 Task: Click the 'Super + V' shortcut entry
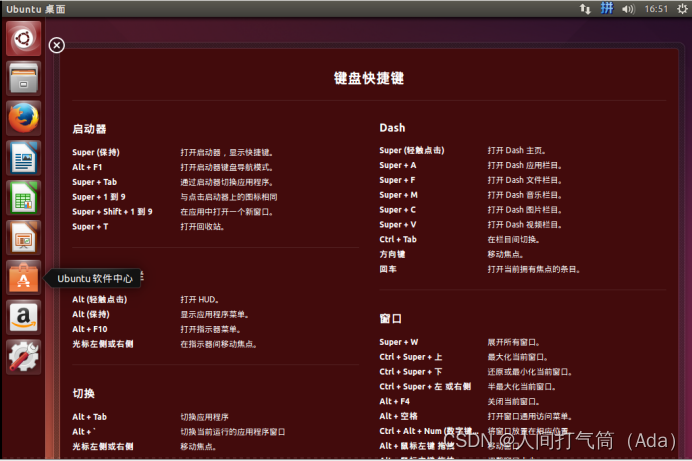point(398,225)
